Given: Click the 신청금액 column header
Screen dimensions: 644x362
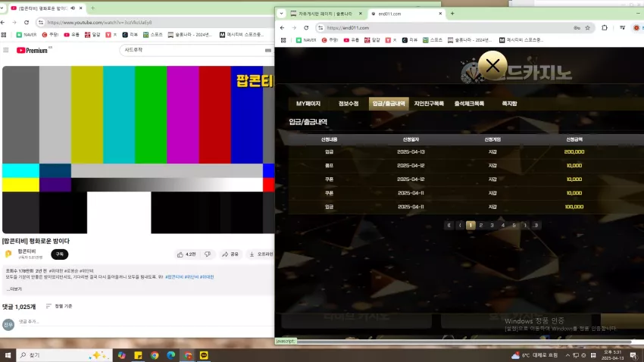Looking at the screenshot, I should (x=574, y=139).
